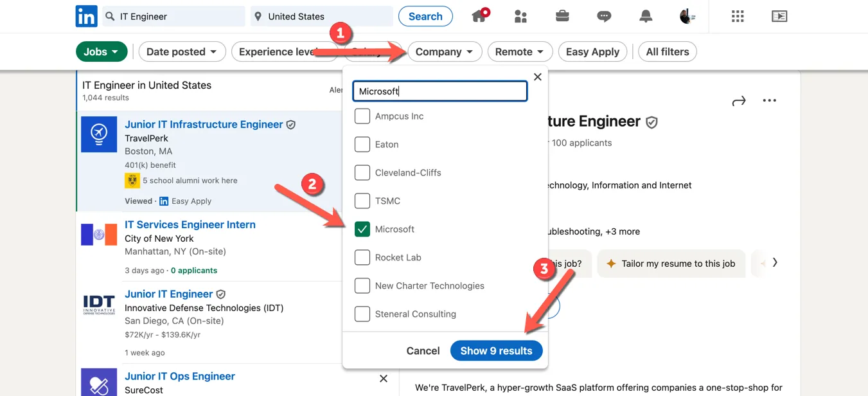Click the SureCost company logo
The width and height of the screenshot is (868, 396).
[99, 382]
